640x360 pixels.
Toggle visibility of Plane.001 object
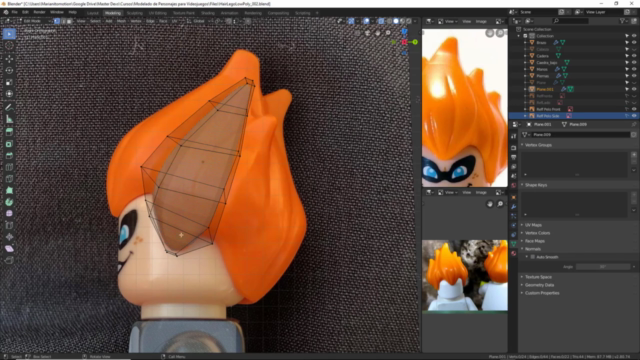[x=634, y=89]
